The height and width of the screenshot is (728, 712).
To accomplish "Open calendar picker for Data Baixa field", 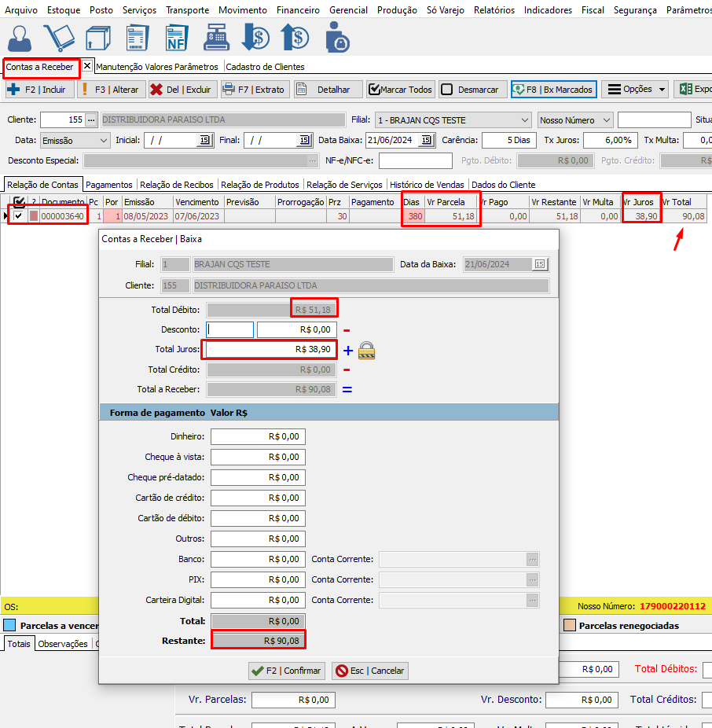I will (426, 140).
